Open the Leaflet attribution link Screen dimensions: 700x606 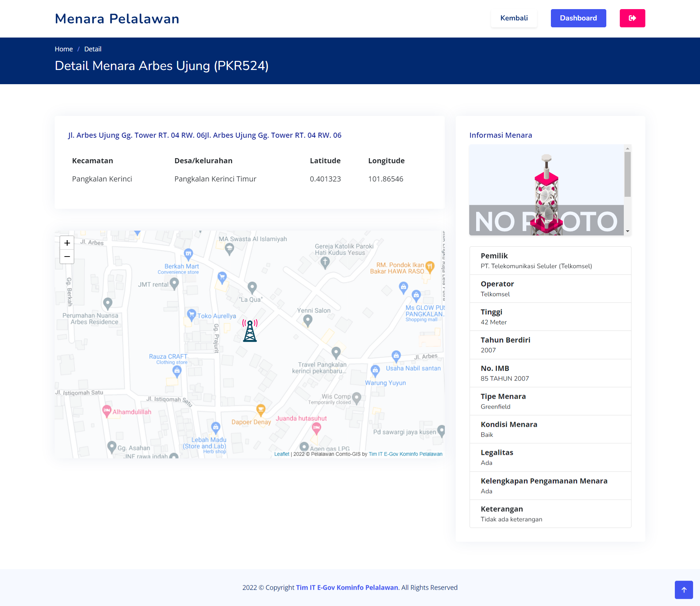click(281, 454)
